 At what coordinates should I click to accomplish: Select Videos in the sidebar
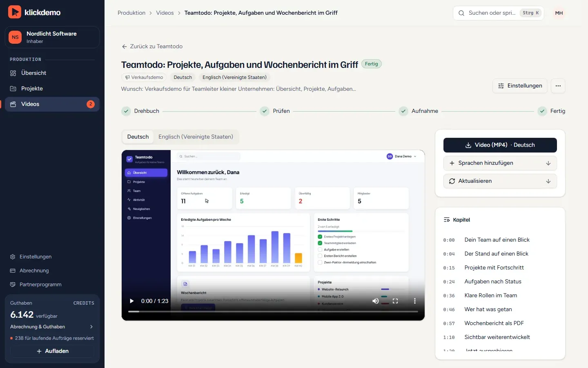[52, 104]
